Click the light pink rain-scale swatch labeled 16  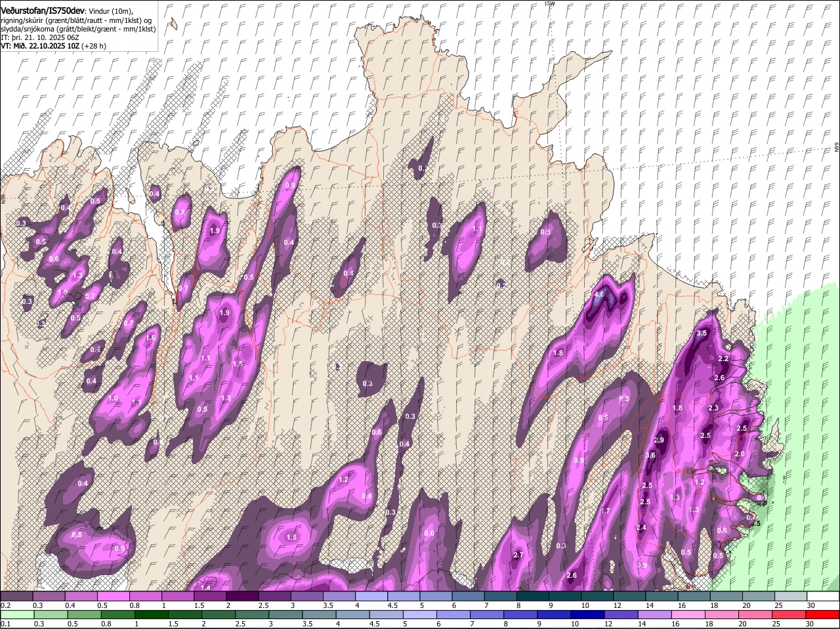coord(688,615)
